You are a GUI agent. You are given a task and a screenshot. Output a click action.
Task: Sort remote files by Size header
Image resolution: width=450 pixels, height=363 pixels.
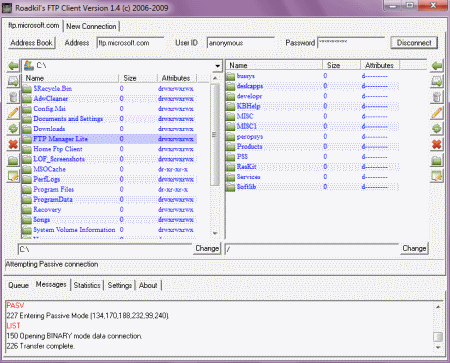(342, 65)
